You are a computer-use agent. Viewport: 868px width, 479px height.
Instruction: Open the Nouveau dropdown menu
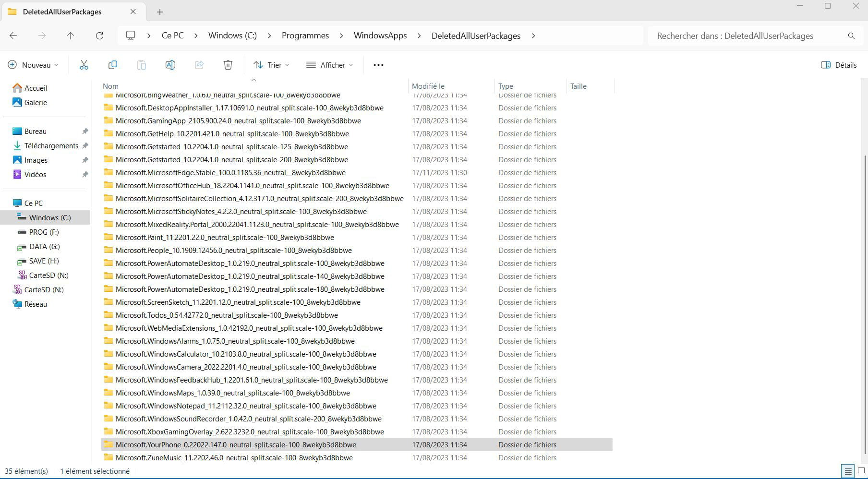click(x=33, y=65)
